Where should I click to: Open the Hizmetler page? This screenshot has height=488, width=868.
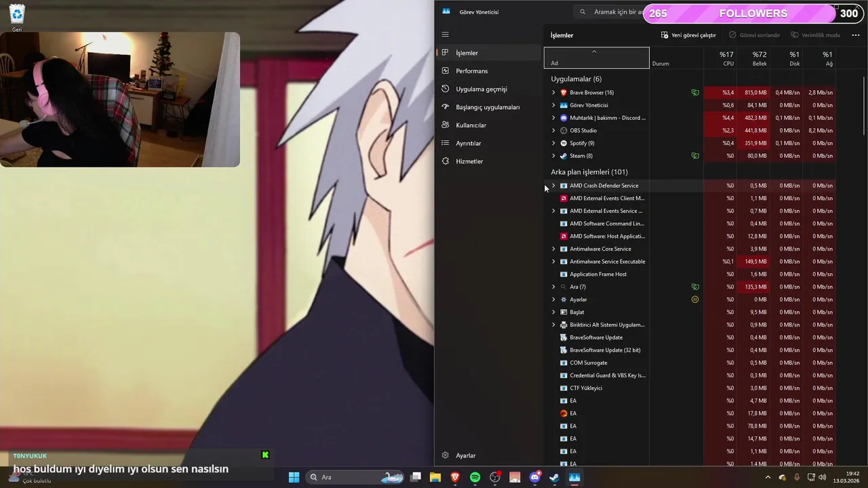(x=488, y=161)
